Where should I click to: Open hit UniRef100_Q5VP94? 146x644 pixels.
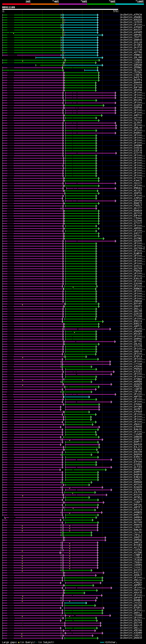[131, 90]
